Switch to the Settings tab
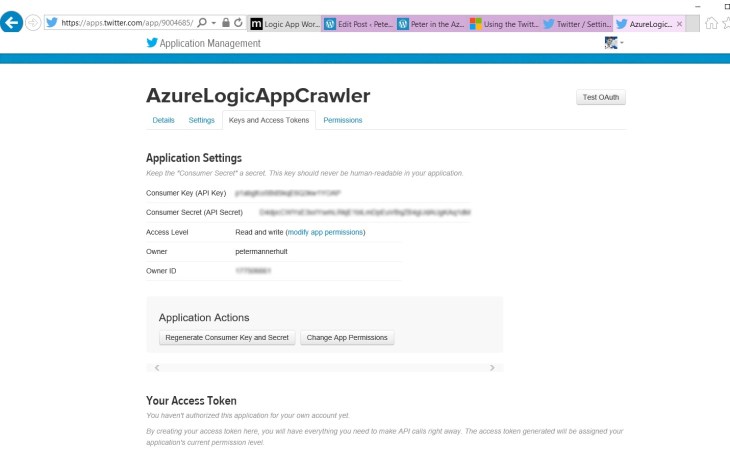This screenshot has width=730, height=451. point(201,120)
